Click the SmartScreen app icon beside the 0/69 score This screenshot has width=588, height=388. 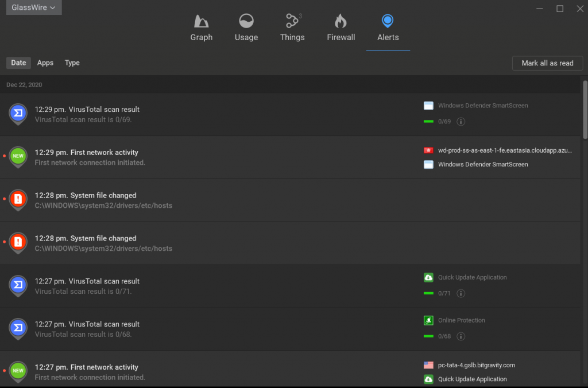[x=428, y=106]
